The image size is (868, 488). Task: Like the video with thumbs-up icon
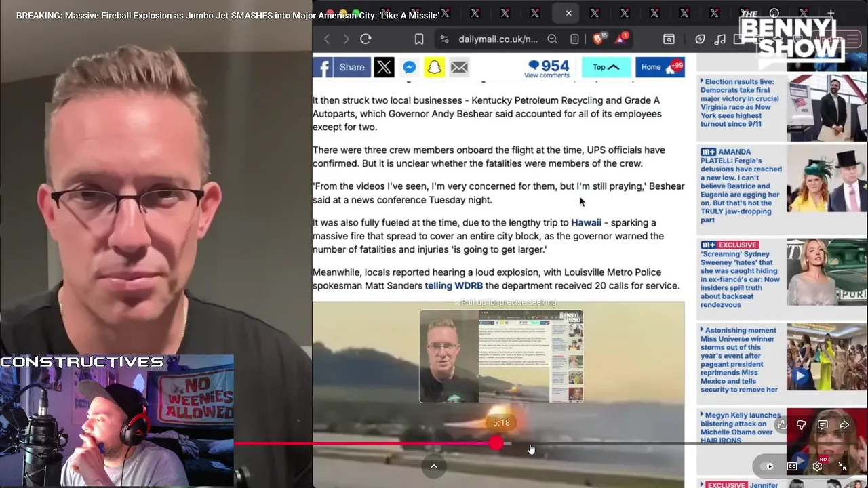(783, 425)
